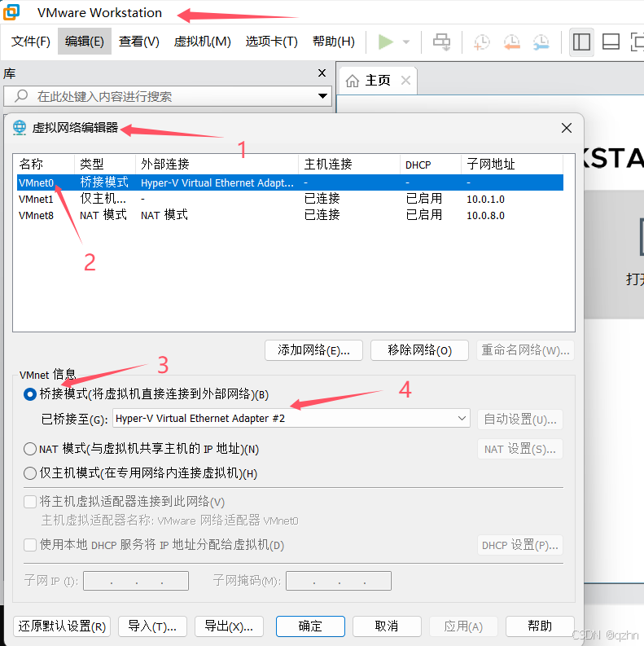Click the 名称 column header
644x646 pixels.
[x=44, y=164]
